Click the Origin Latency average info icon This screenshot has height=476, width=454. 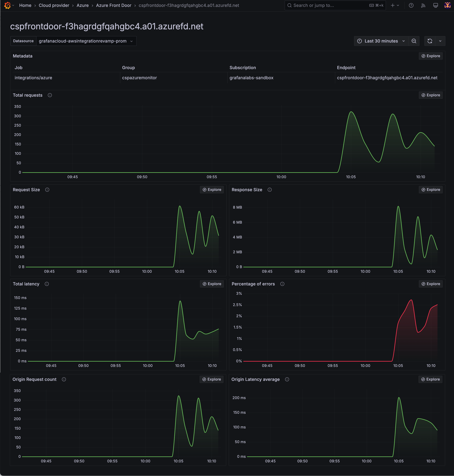coord(287,379)
